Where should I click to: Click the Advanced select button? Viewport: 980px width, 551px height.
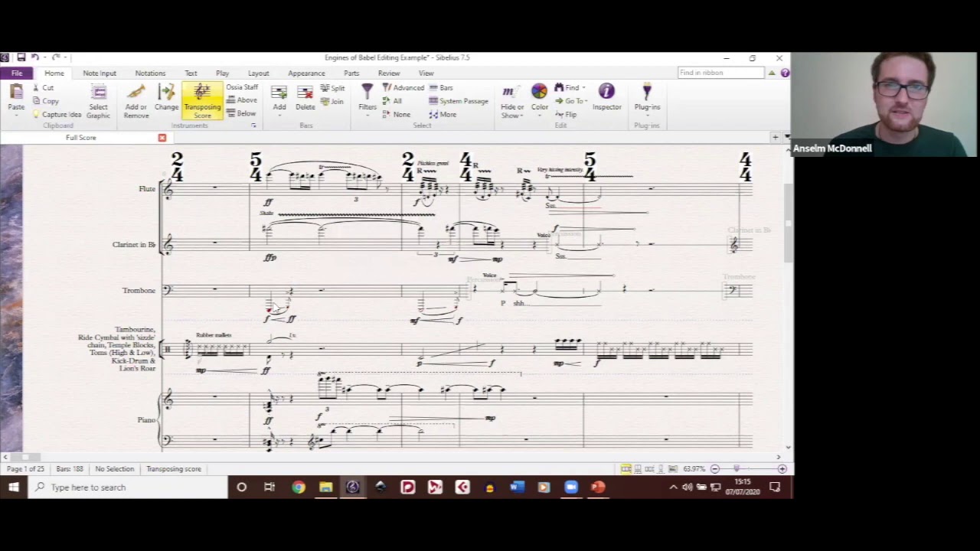(403, 88)
